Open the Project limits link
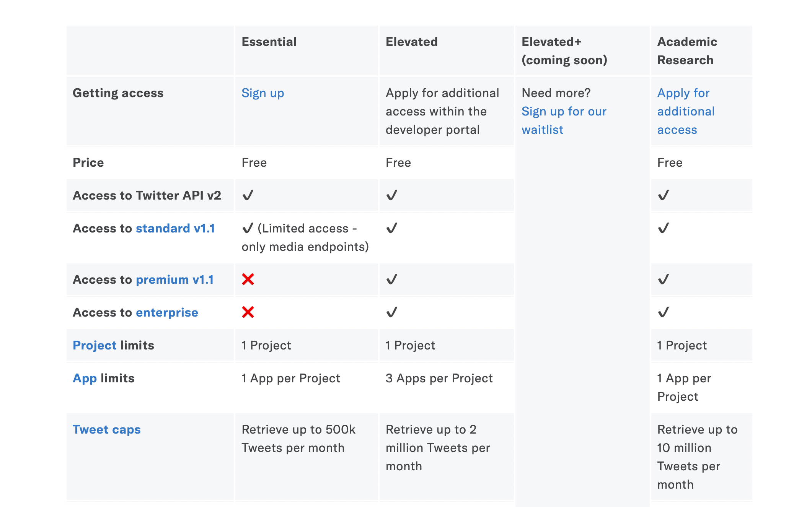 click(x=95, y=345)
